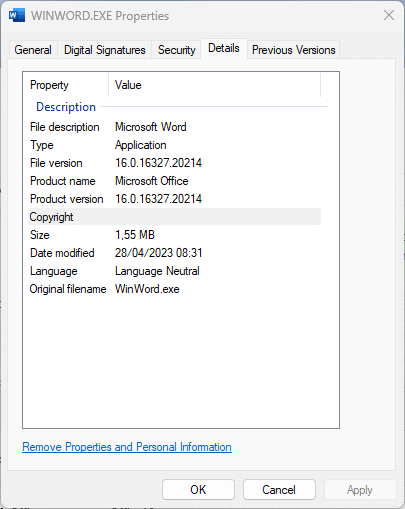The image size is (405, 509).
Task: Click the Microsoft Office value
Action: [x=152, y=181]
